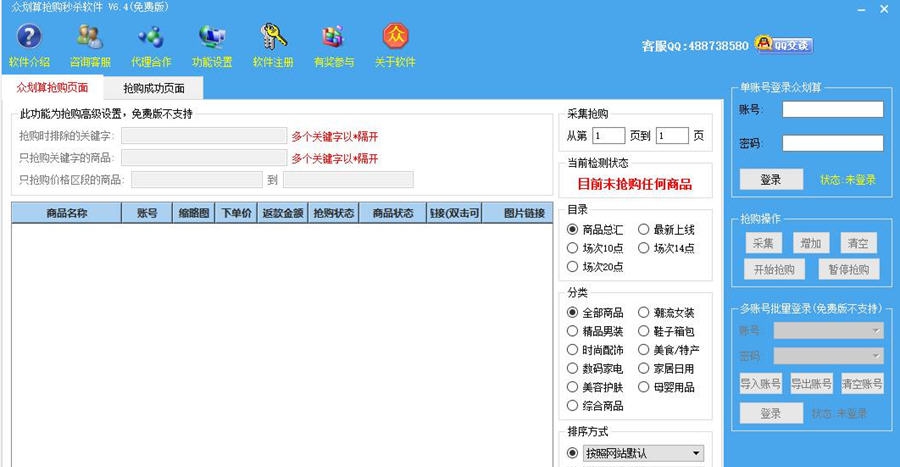Select 数码家电 category radio
This screenshot has height=467, width=900.
(572, 368)
